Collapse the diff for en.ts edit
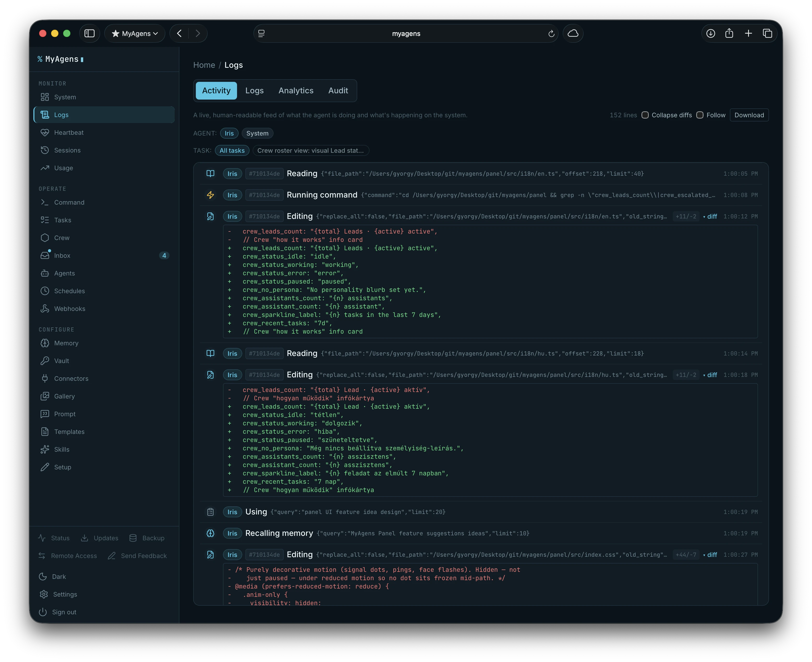 (x=710, y=216)
